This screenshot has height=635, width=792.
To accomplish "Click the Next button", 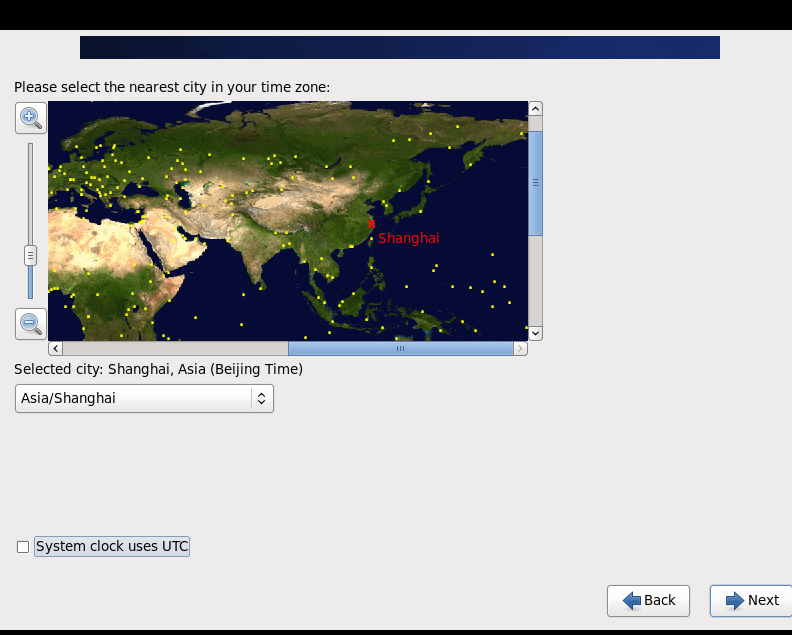I will pos(752,601).
